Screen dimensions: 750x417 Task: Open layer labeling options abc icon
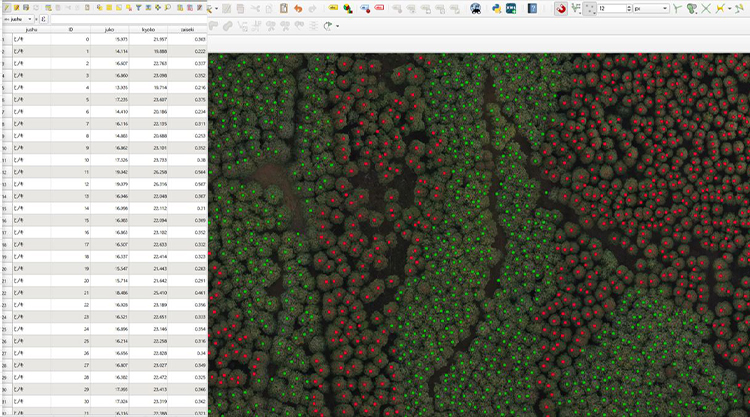coord(333,8)
